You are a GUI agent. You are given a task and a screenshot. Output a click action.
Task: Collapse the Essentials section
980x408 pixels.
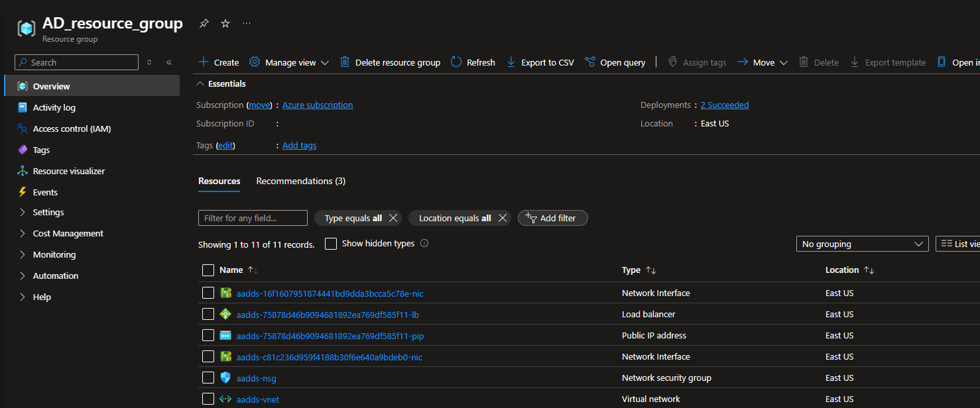pyautogui.click(x=200, y=84)
